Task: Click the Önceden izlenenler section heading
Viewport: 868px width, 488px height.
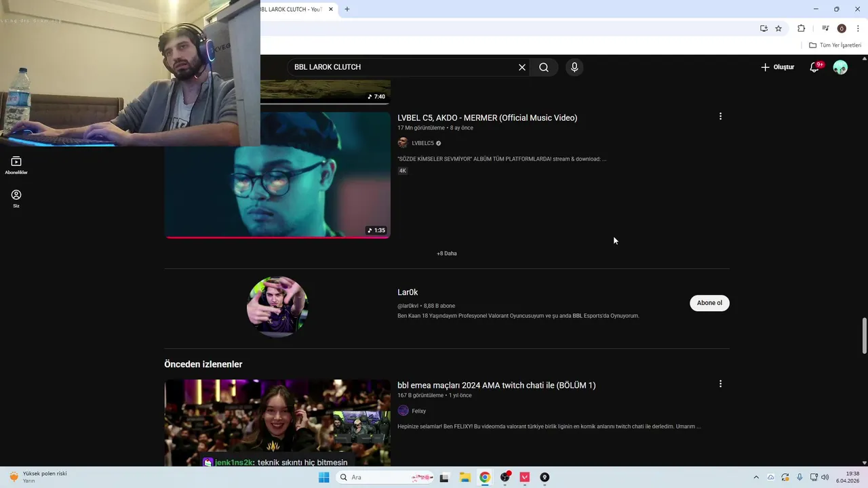Action: (203, 364)
